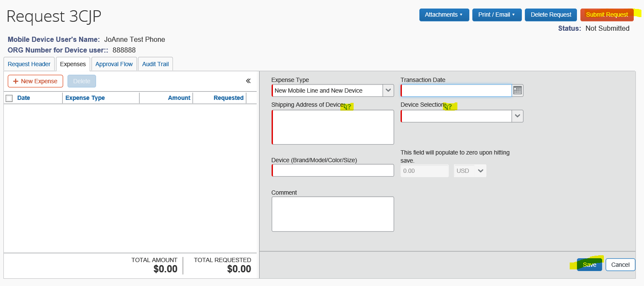
Task: Collapse the expense list panel
Action: [248, 81]
